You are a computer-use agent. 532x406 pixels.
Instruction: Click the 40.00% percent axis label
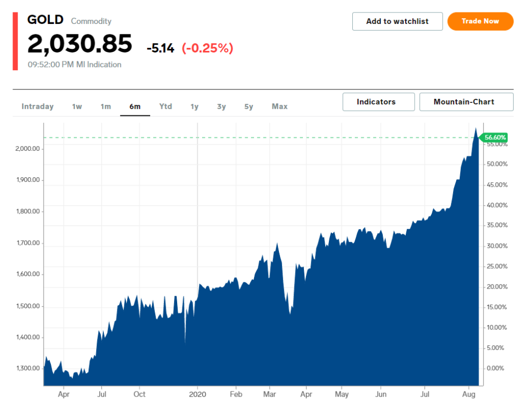coord(497,205)
